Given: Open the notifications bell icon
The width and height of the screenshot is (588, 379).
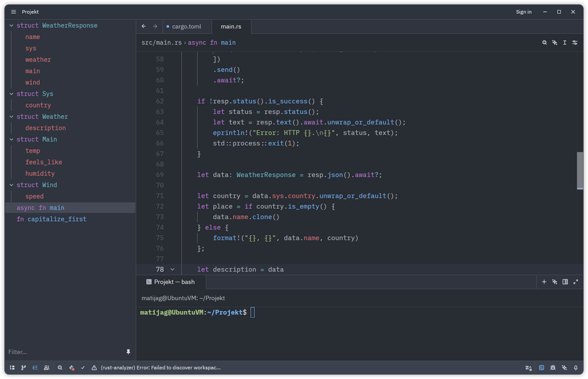Looking at the screenshot, I should point(576,368).
